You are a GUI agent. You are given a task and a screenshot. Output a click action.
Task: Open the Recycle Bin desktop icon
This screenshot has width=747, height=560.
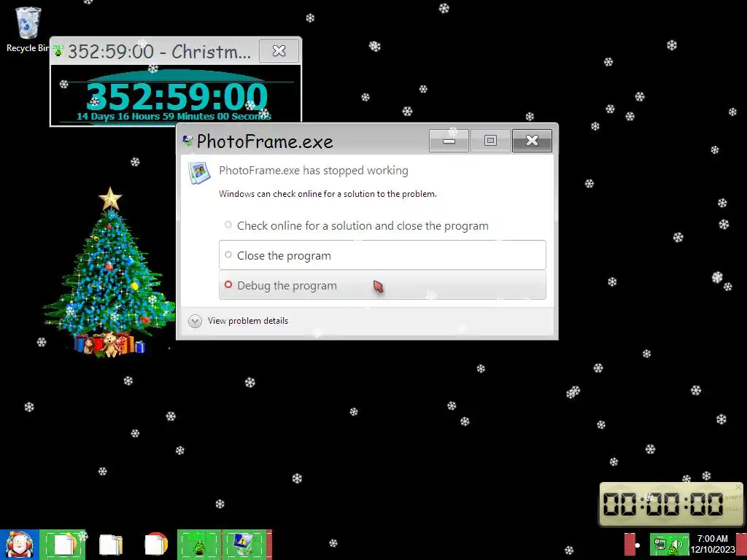(28, 28)
